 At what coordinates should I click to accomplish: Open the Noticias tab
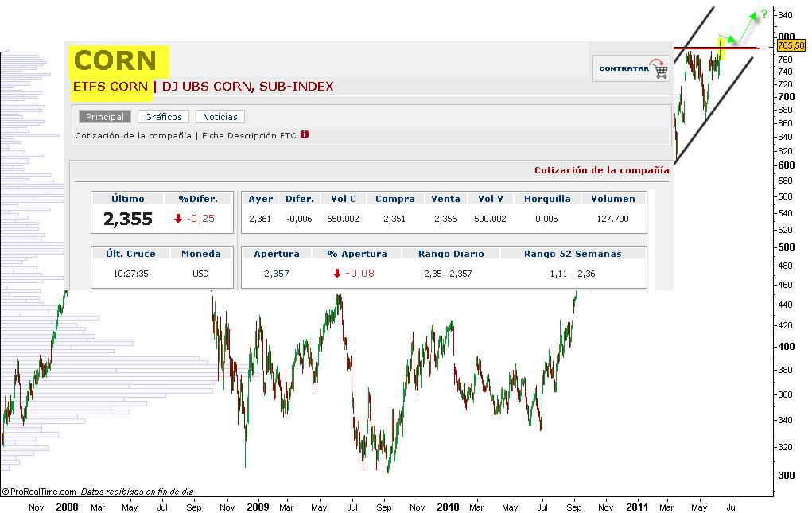tap(220, 117)
